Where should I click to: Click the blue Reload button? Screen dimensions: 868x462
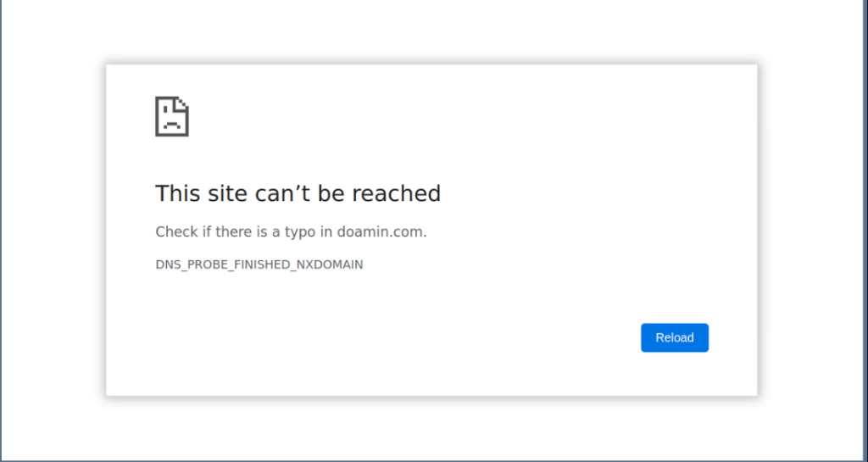pos(674,337)
